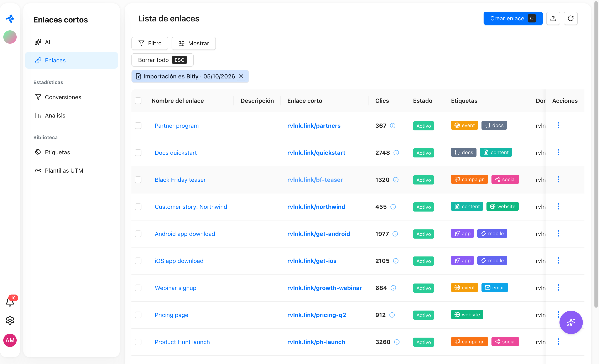Open actions menu for Webinar signup
The height and width of the screenshot is (364, 599).
(558, 288)
